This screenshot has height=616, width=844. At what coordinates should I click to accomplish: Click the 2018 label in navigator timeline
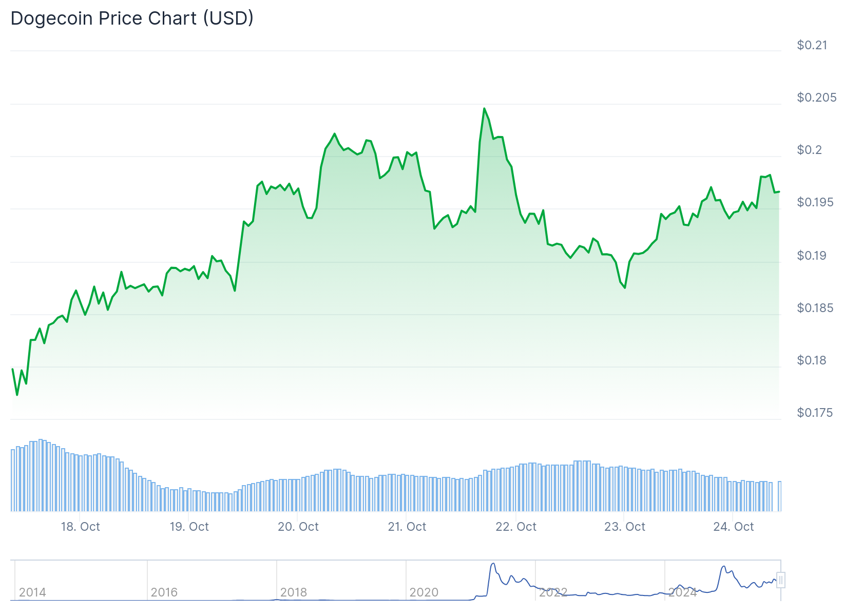pyautogui.click(x=293, y=592)
